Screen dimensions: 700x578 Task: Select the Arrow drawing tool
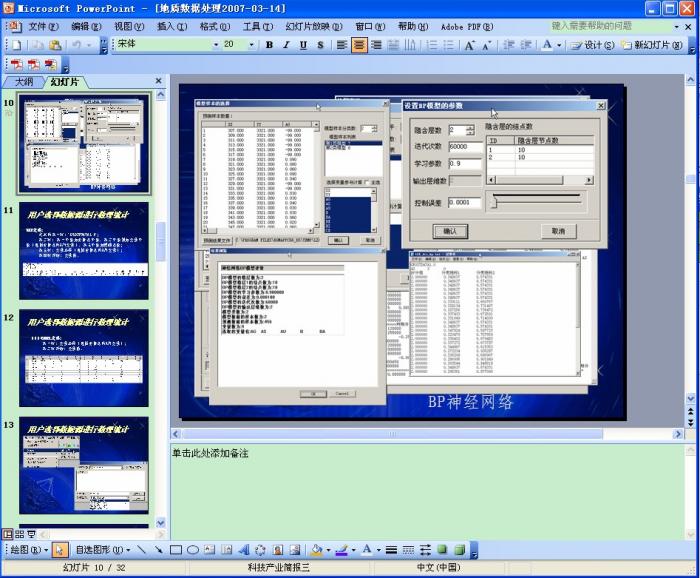pos(158,550)
